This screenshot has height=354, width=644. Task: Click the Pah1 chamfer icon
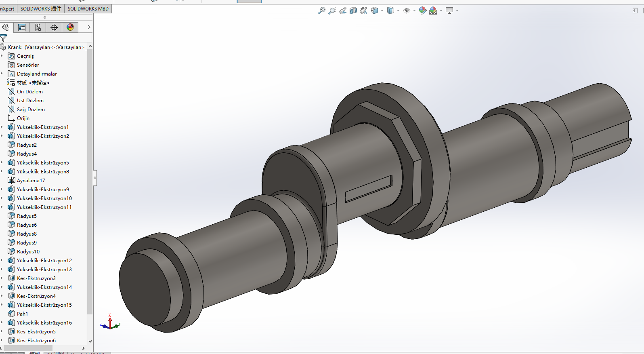point(11,314)
